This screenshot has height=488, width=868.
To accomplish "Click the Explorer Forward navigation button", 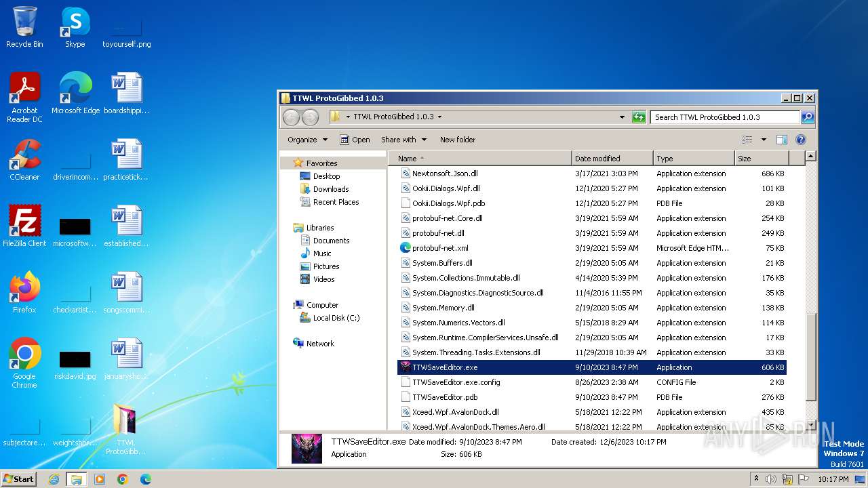I will click(310, 117).
